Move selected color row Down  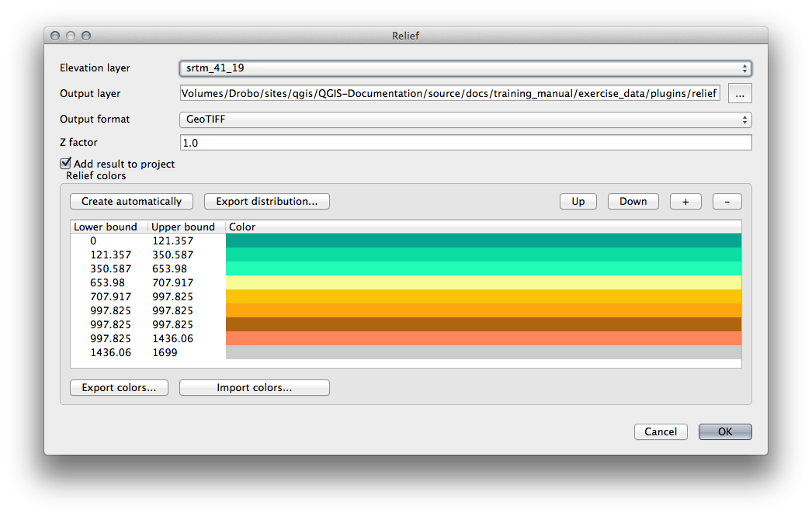[633, 202]
